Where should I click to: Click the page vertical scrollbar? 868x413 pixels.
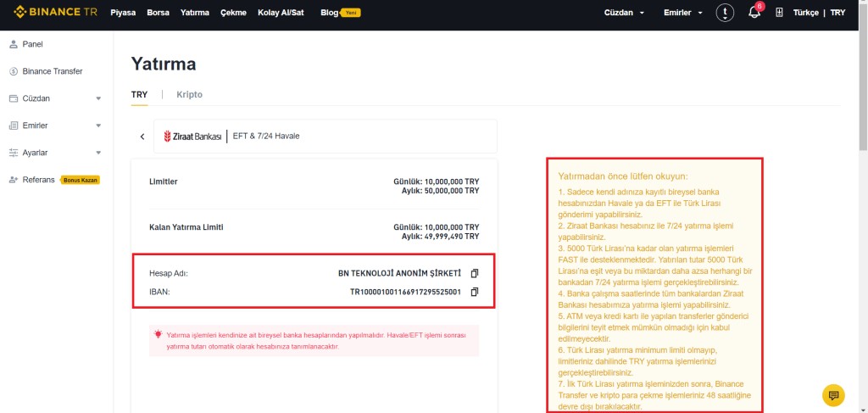point(863,77)
